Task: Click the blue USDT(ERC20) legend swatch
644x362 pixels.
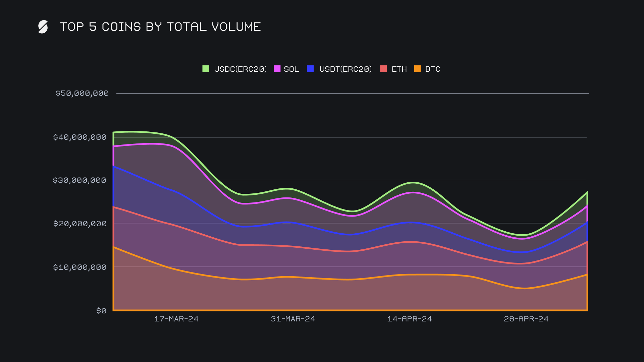Action: [310, 69]
